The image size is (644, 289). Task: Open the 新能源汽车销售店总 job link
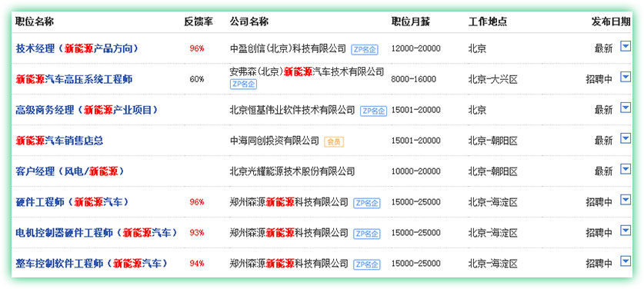59,141
